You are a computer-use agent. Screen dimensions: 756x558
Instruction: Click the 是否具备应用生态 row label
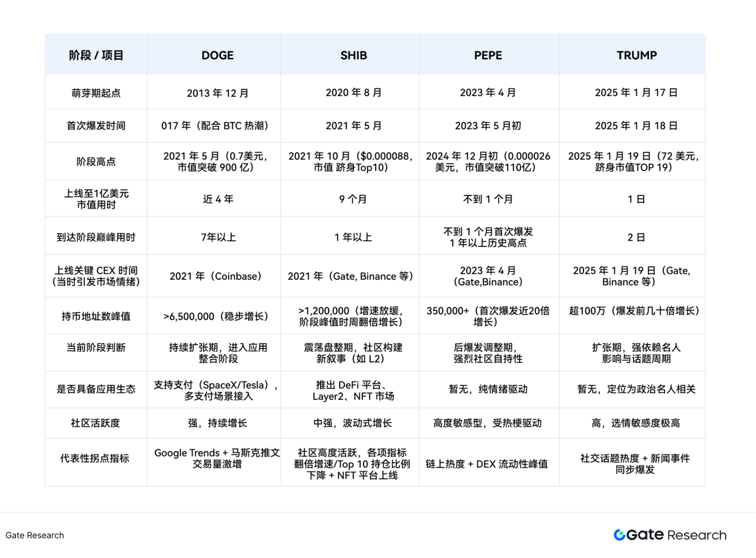[96, 389]
